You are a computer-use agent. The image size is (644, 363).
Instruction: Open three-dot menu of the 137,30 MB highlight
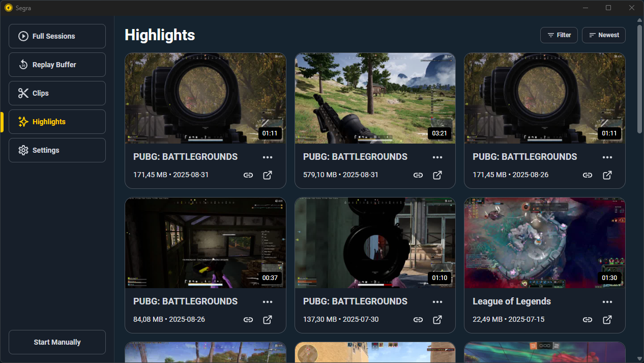pyautogui.click(x=437, y=302)
